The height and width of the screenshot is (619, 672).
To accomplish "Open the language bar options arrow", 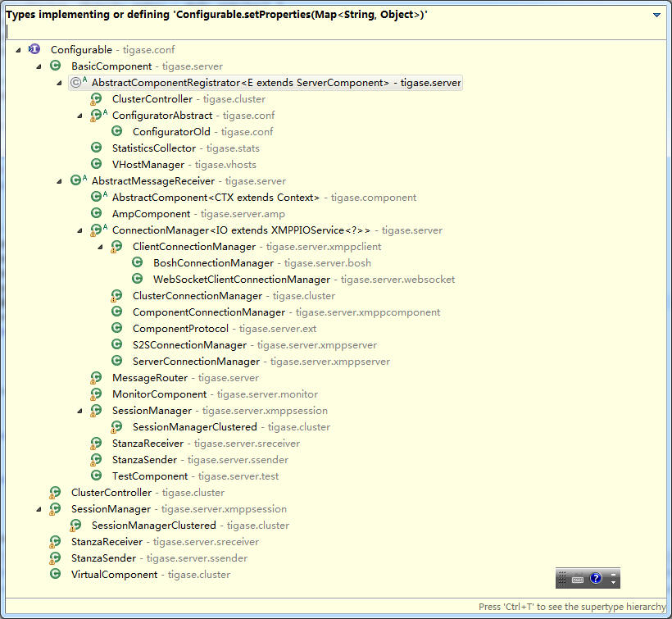I will tap(614, 582).
